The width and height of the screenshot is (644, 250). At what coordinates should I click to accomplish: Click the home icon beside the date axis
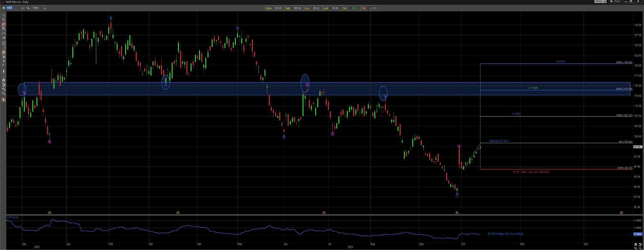tap(636, 244)
